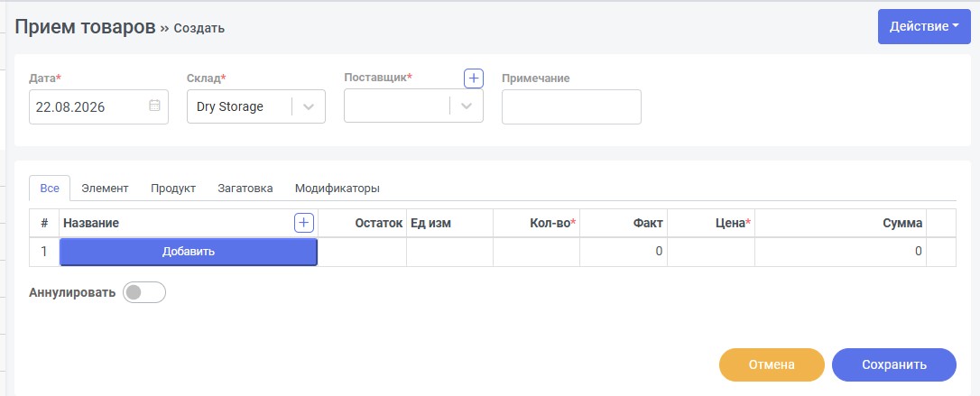Open the Действие dropdown menu
980x396 pixels.
pyautogui.click(x=924, y=27)
